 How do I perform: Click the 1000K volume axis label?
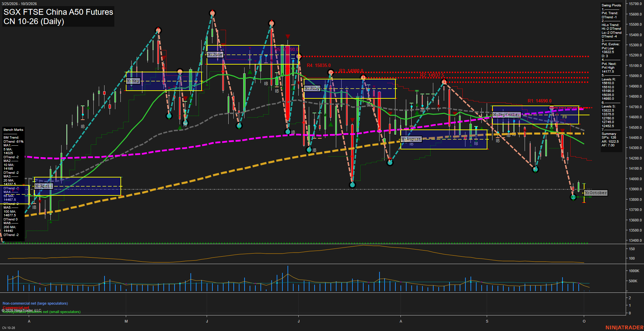[x=634, y=271]
